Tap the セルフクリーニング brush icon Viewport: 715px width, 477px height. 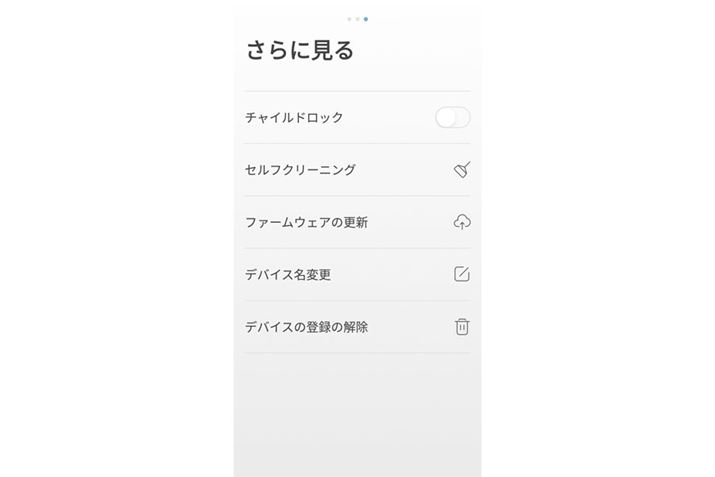[461, 170]
